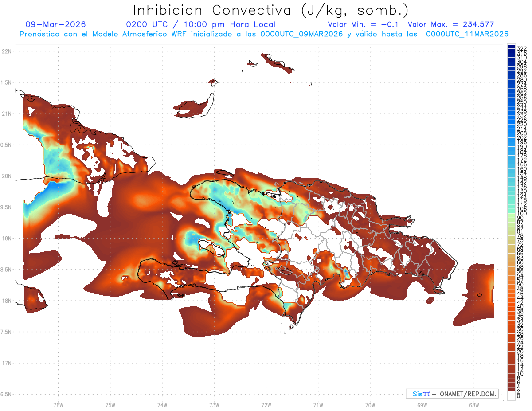Click the 76W longitude axis label

pyautogui.click(x=58, y=405)
